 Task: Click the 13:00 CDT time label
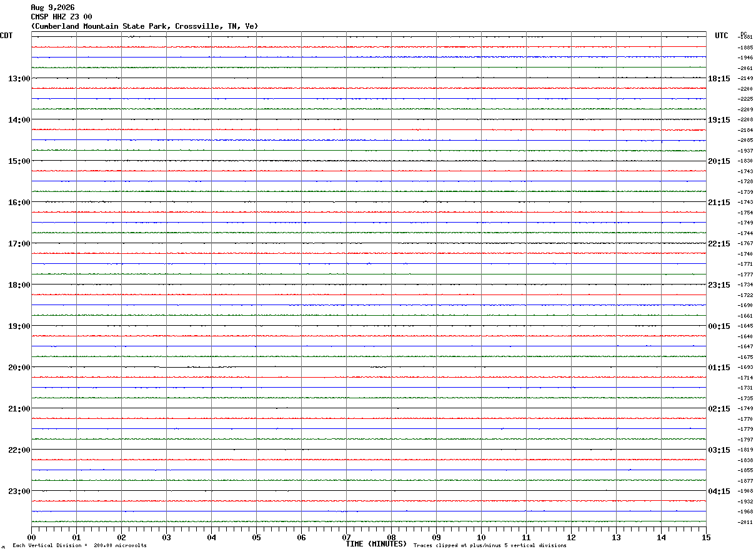(19, 78)
